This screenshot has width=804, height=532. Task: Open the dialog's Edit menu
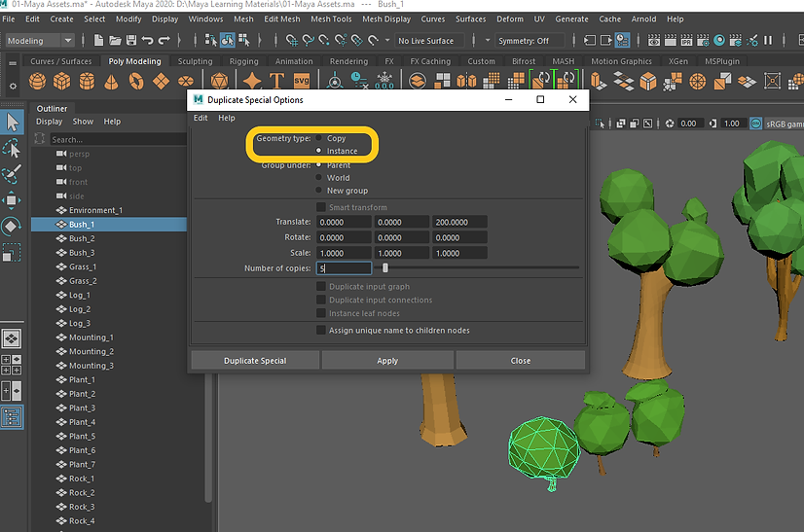(201, 118)
